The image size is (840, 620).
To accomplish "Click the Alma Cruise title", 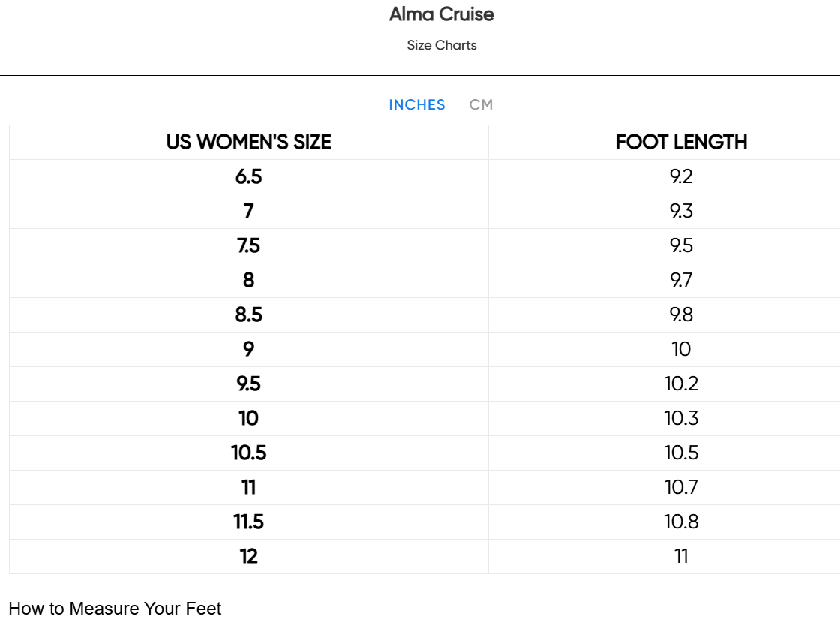I will click(x=442, y=14).
